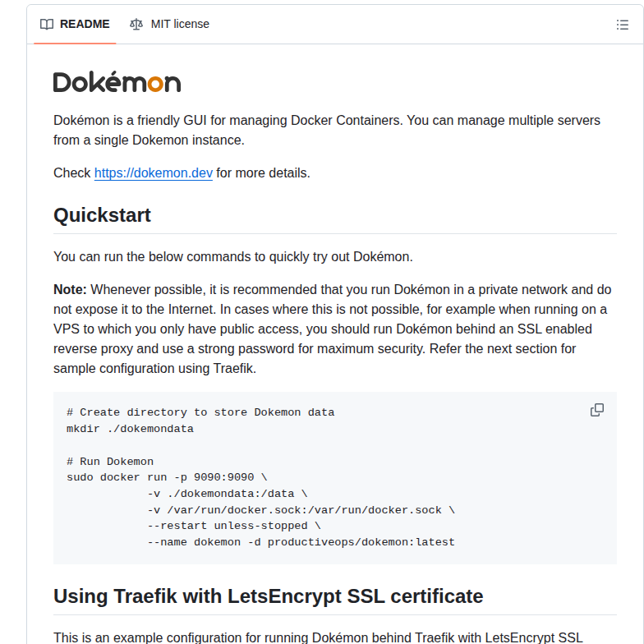
Task: Open the README tab
Action: tap(75, 25)
